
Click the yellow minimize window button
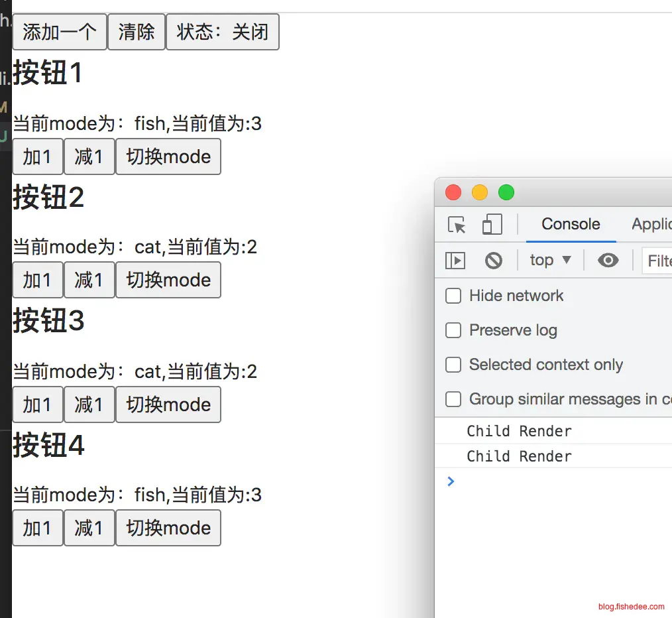point(479,193)
